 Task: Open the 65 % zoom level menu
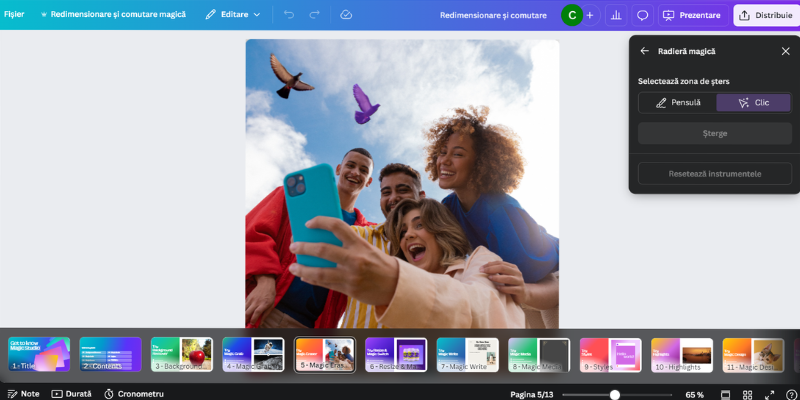pos(694,394)
